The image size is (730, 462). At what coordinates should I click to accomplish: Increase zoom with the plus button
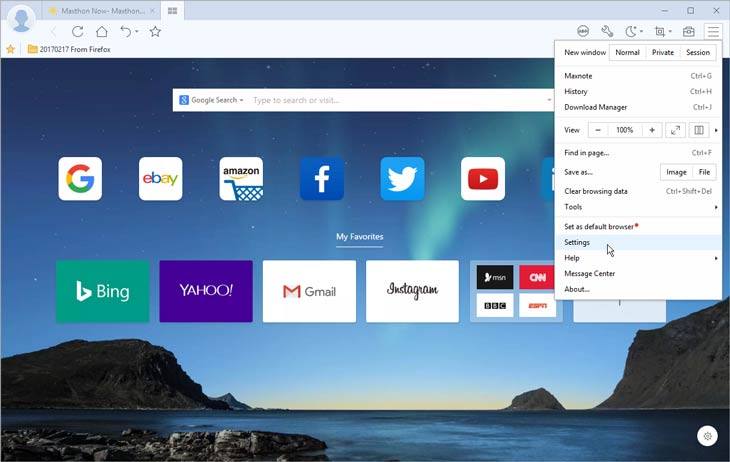pyautogui.click(x=652, y=130)
